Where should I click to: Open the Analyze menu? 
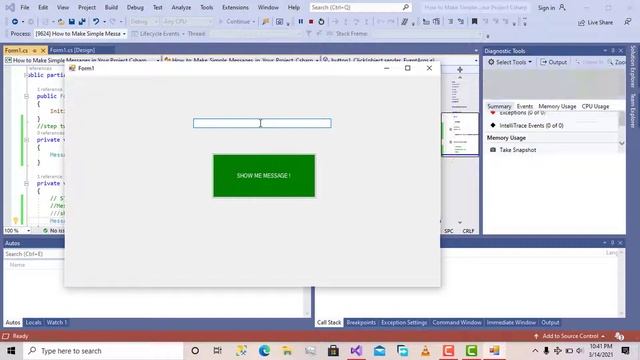[x=181, y=7]
